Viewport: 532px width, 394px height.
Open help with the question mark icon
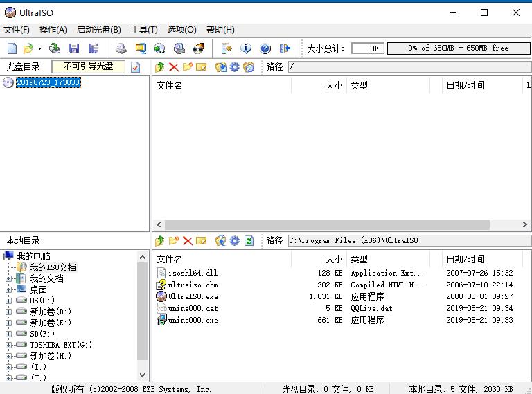[x=265, y=48]
